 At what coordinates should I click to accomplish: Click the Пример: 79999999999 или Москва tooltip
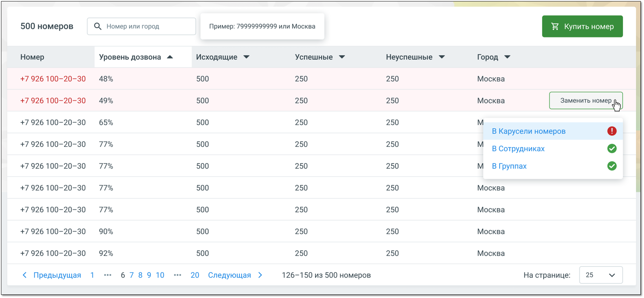[262, 26]
